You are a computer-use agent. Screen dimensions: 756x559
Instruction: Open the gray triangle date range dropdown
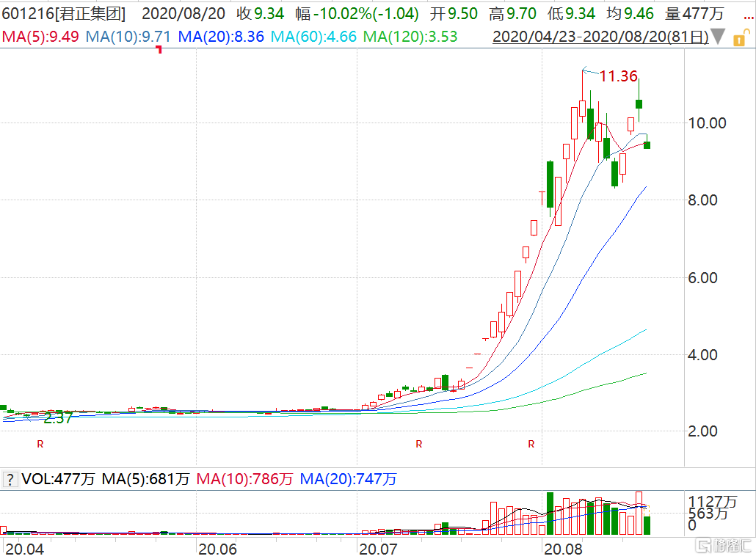(719, 37)
